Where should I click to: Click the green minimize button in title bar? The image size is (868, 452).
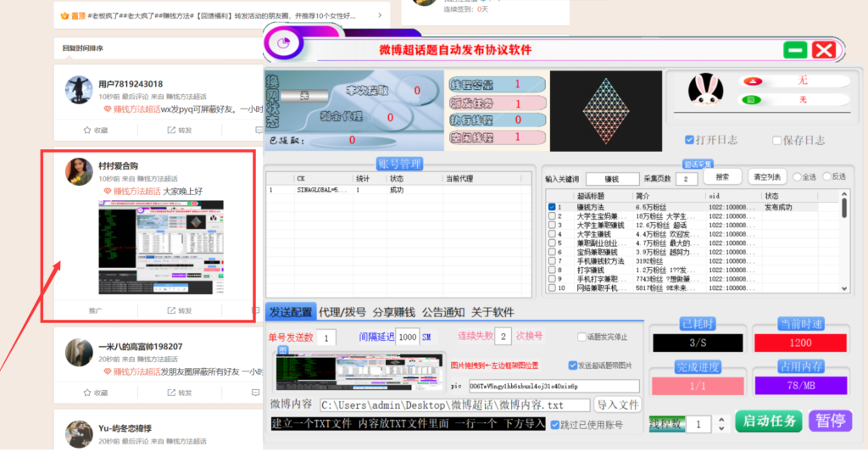click(795, 50)
